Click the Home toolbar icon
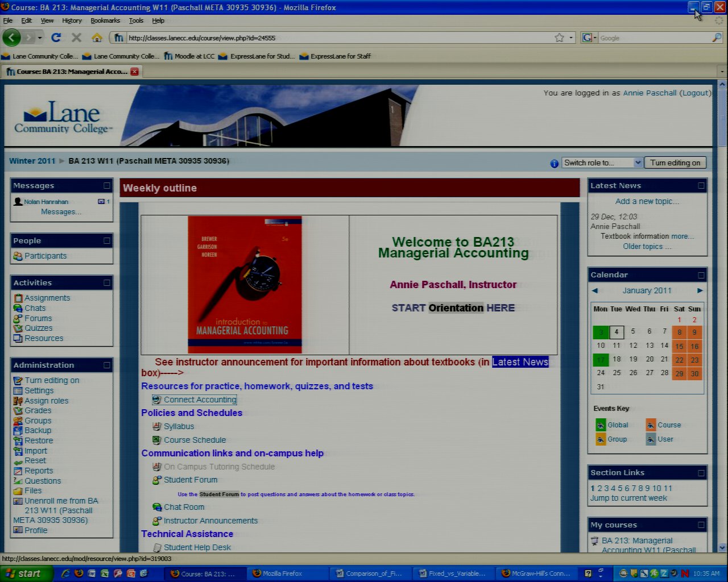 click(97, 38)
